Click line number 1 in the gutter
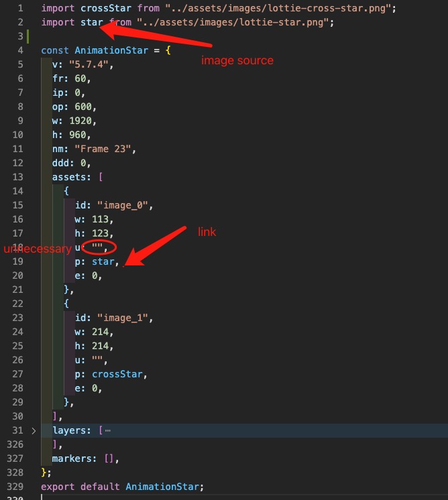Image resolution: width=448 pixels, height=500 pixels. 20,8
